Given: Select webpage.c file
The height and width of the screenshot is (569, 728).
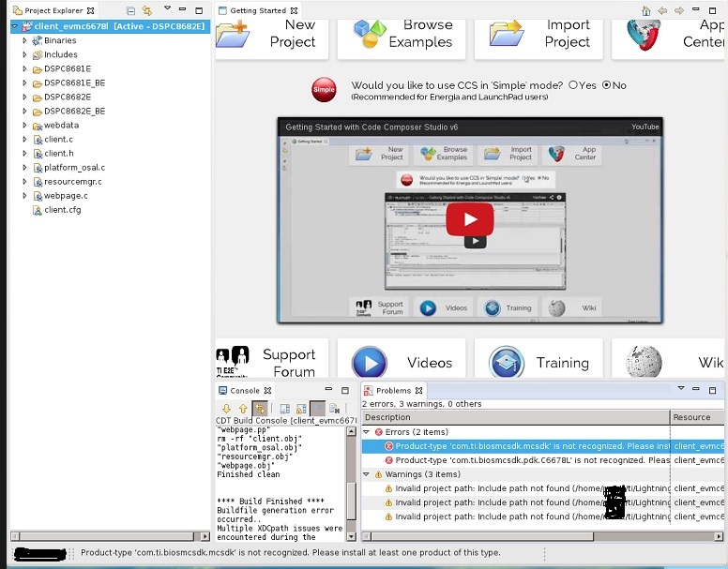Looking at the screenshot, I should click(x=60, y=196).
